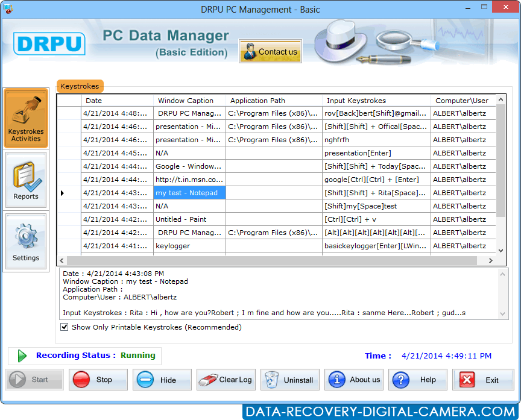Screen dimensions: 521x420
Task: Select the 'keylogger' window caption cell
Action: click(189, 246)
